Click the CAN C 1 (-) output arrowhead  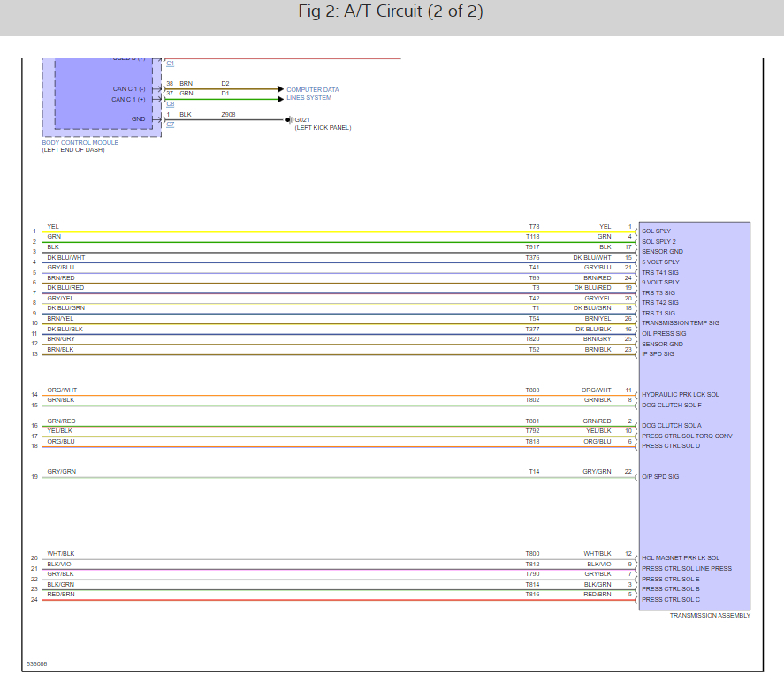[x=280, y=89]
